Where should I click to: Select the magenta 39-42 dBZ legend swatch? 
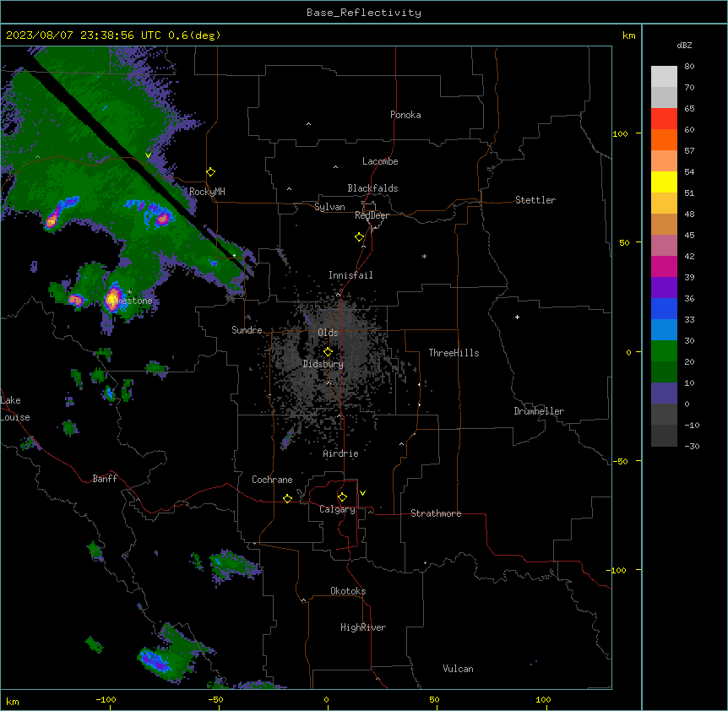pos(664,267)
